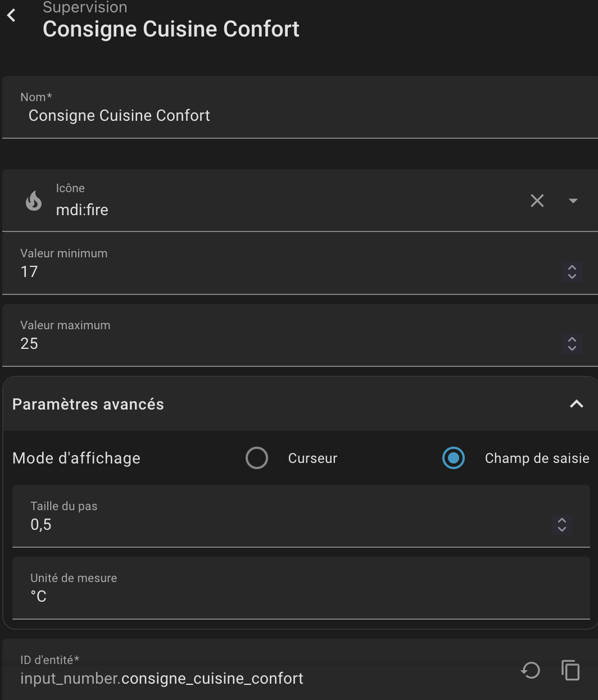Collapse the Paramètres avancés section
Viewport: 598px width, 700px height.
(x=576, y=404)
